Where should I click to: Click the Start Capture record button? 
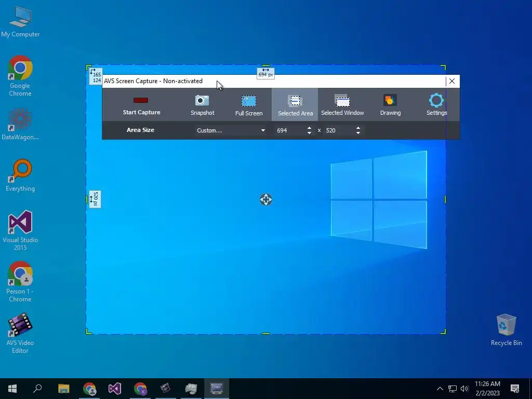coord(141,105)
